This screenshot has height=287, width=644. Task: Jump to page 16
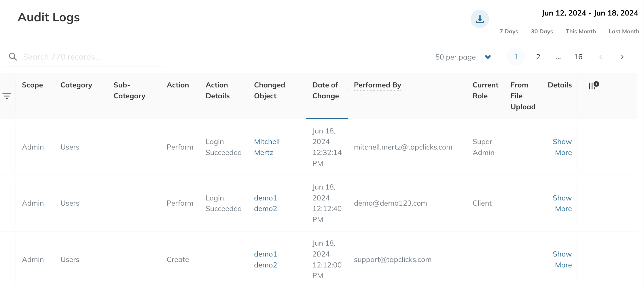[x=578, y=57]
